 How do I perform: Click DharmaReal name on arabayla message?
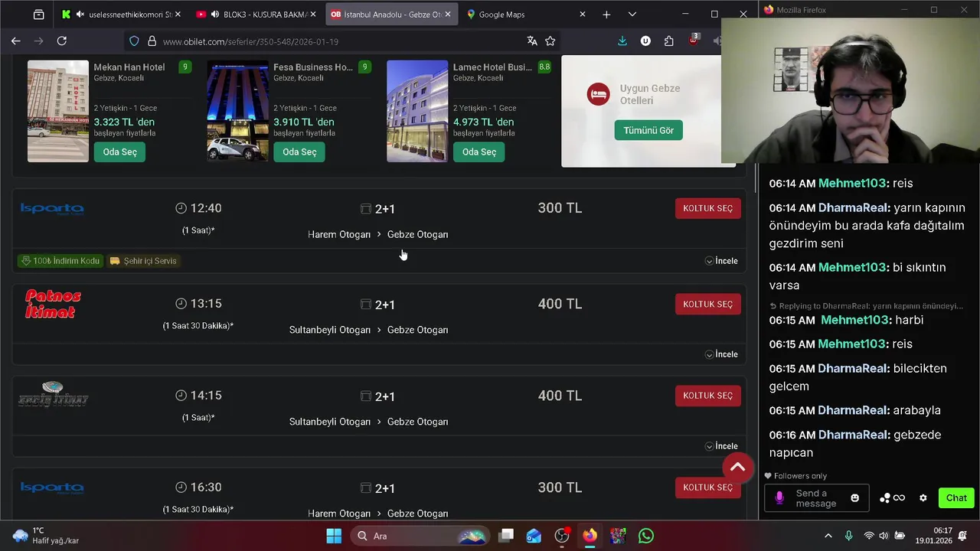853,410
